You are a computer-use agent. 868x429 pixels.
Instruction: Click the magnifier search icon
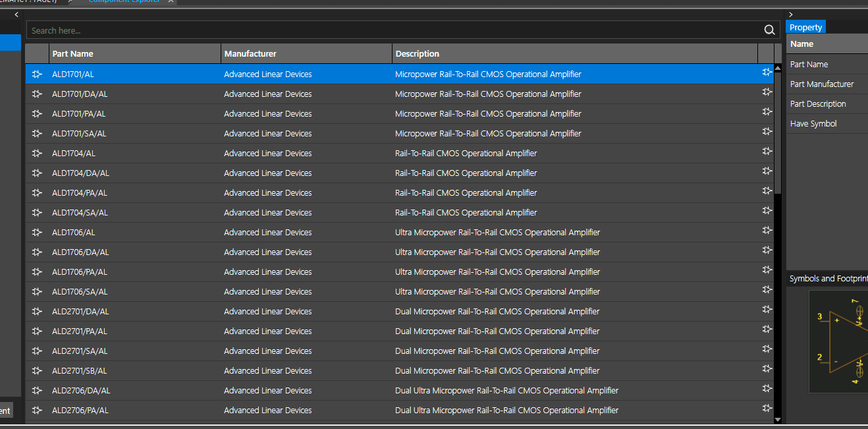click(769, 30)
